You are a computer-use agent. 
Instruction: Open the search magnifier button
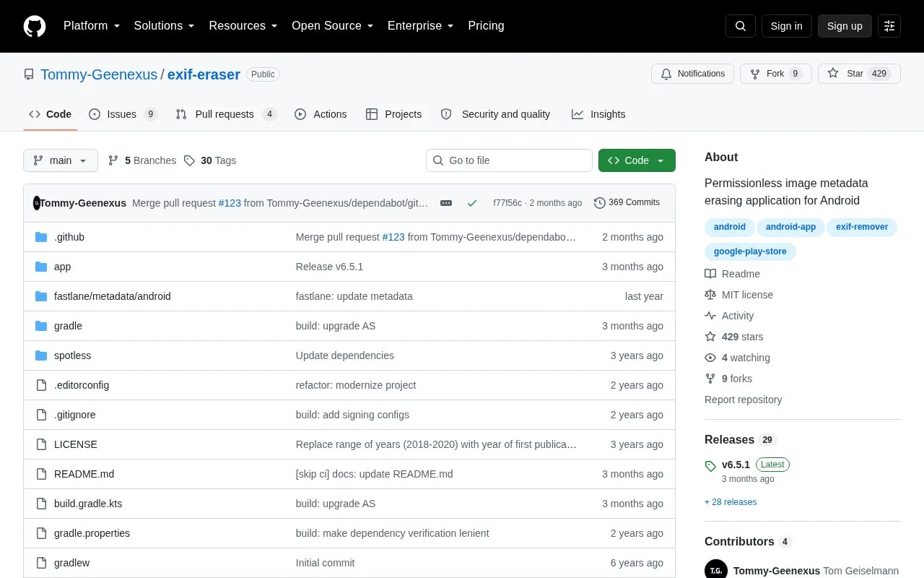coord(741,26)
